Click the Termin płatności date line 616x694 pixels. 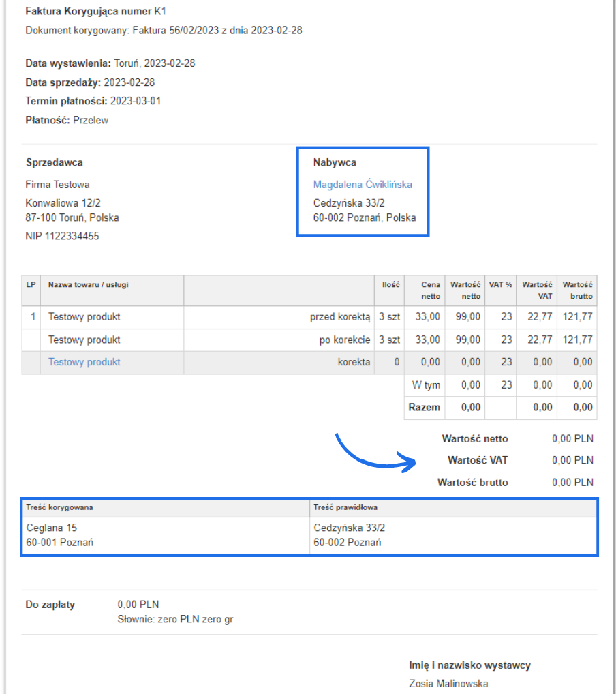click(93, 102)
